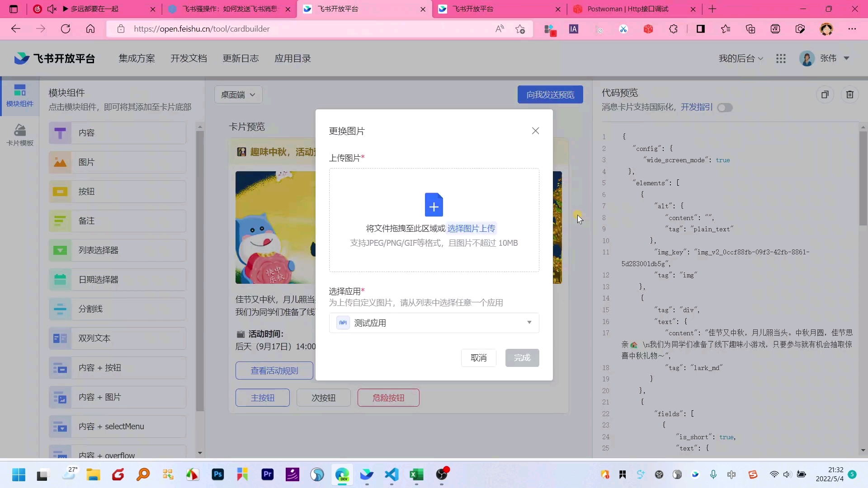Add 内容 module component
The width and height of the screenshot is (868, 488).
[118, 133]
